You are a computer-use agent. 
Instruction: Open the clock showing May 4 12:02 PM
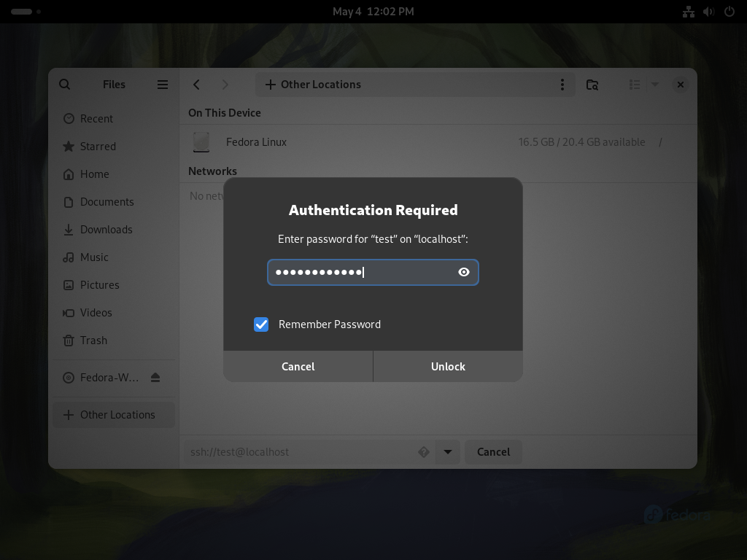[x=373, y=12]
